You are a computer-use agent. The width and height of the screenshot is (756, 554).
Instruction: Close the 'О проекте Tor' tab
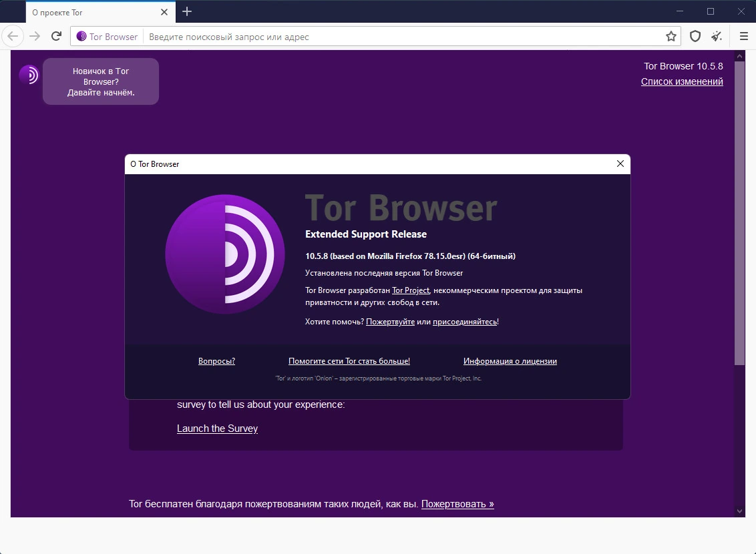point(164,12)
